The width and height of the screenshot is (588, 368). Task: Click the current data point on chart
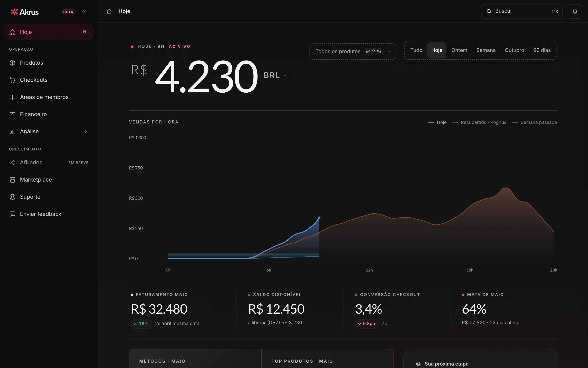coord(319,218)
